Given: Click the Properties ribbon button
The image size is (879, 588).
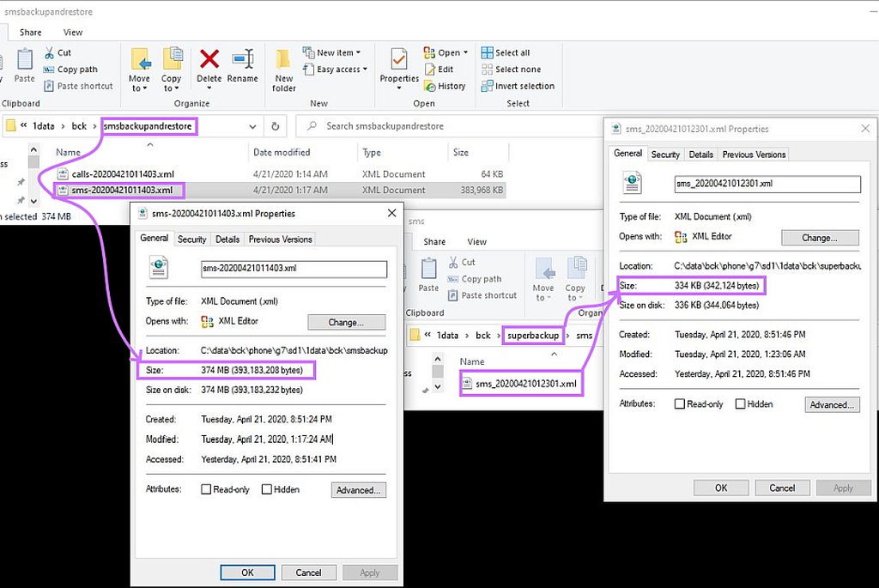Looking at the screenshot, I should 399,70.
